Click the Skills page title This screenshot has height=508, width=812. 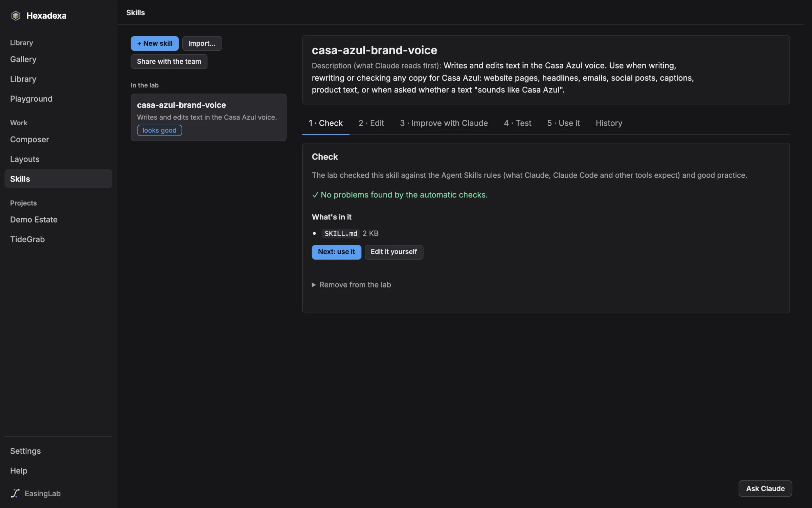pyautogui.click(x=135, y=13)
